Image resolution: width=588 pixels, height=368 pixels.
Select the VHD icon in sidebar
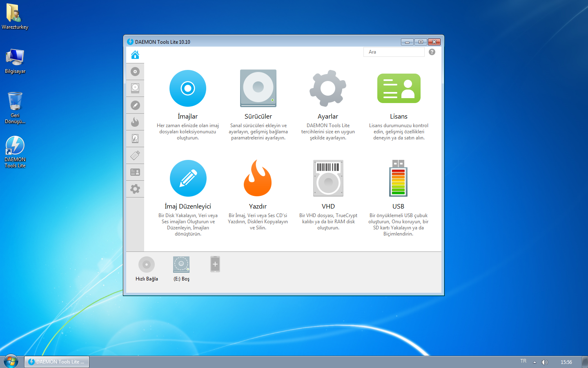[135, 139]
